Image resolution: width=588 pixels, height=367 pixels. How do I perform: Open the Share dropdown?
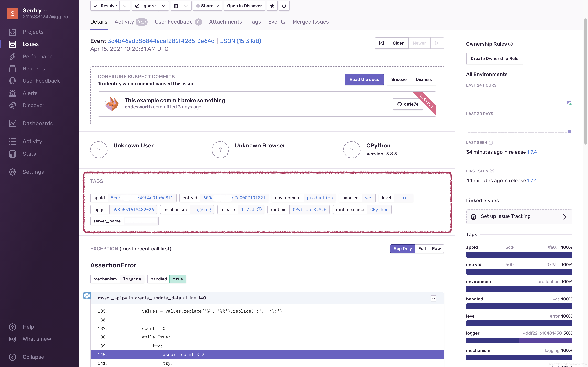[208, 6]
